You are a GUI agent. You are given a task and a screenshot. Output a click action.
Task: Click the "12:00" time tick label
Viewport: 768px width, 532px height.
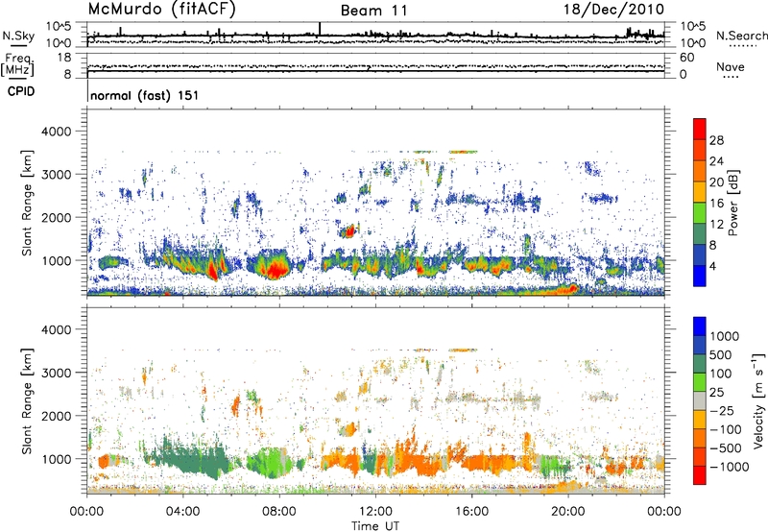click(x=375, y=512)
